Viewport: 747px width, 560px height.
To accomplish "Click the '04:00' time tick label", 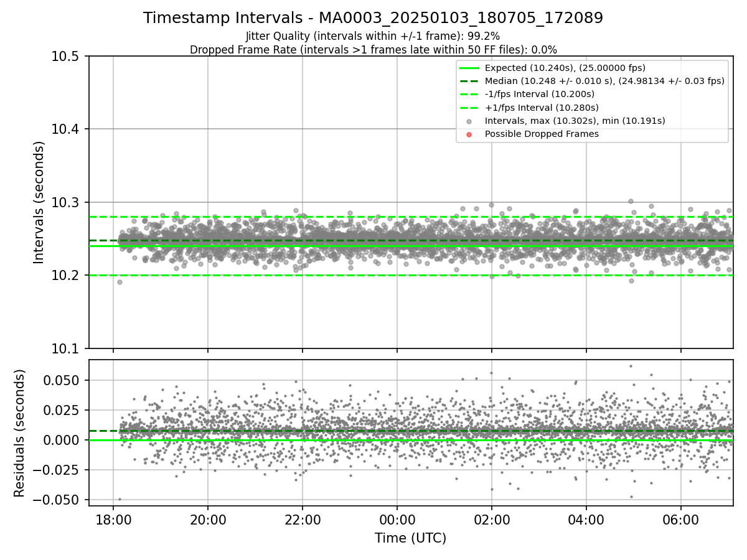I will pos(586,519).
